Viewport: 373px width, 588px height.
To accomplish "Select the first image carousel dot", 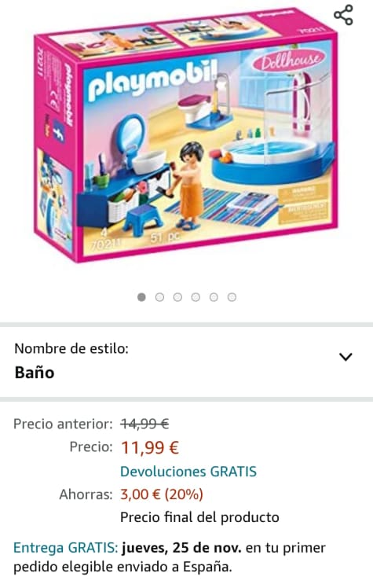I will [141, 297].
